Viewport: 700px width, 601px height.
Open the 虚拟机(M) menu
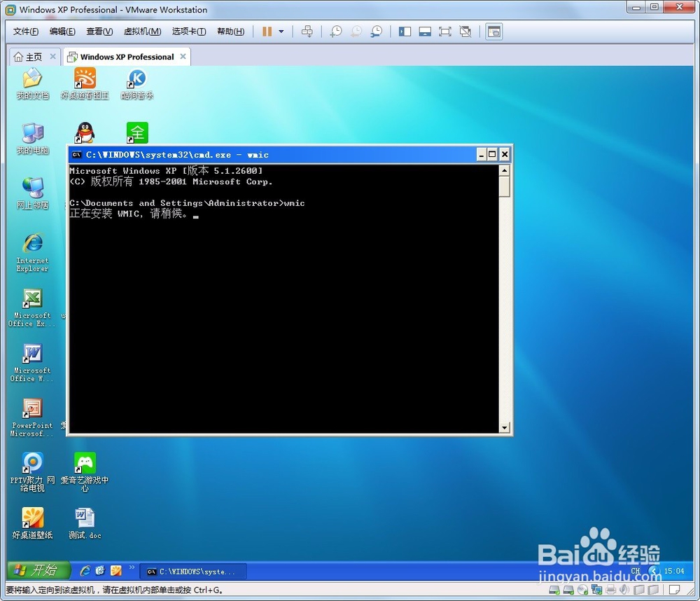(142, 32)
